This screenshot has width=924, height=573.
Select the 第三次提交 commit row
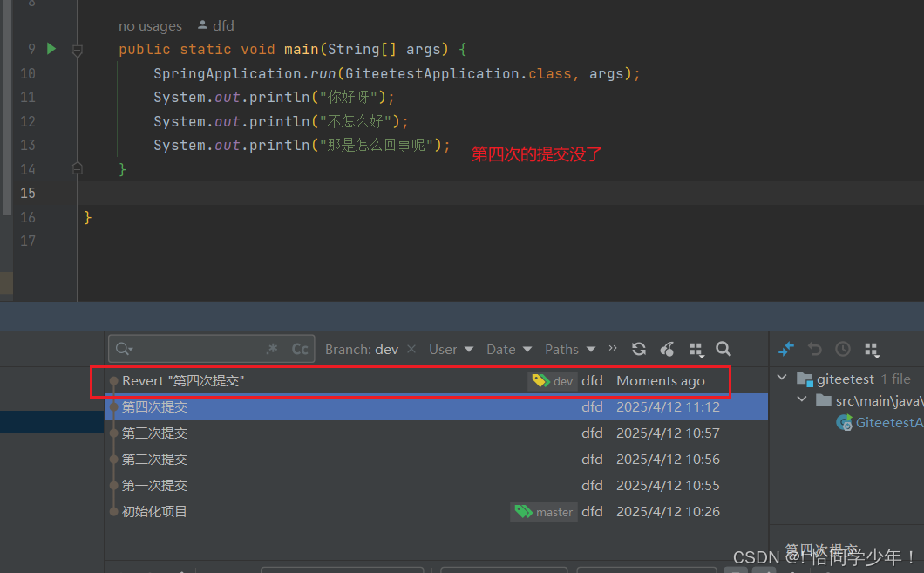coord(436,433)
